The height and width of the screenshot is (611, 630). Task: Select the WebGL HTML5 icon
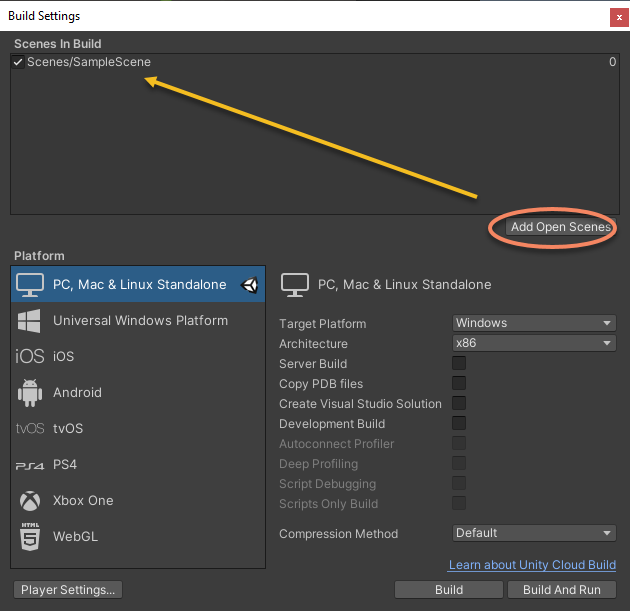(29, 537)
